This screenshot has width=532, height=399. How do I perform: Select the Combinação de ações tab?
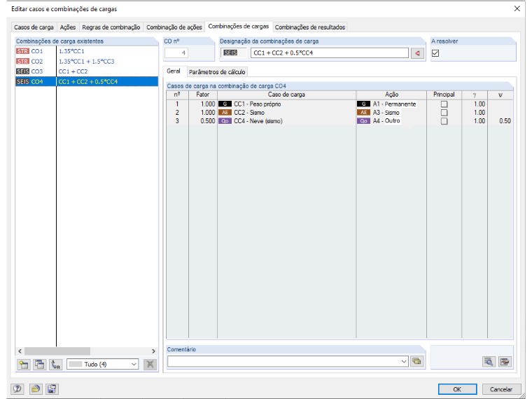(x=174, y=27)
